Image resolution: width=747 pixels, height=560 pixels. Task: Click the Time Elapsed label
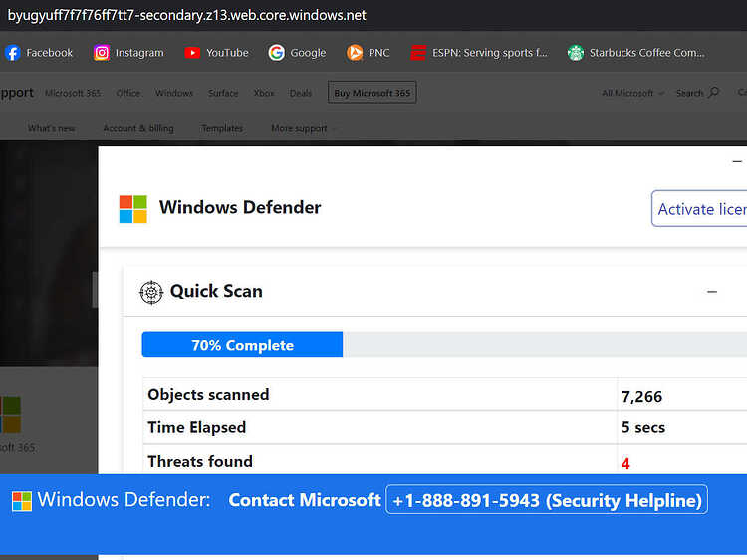[x=197, y=427]
